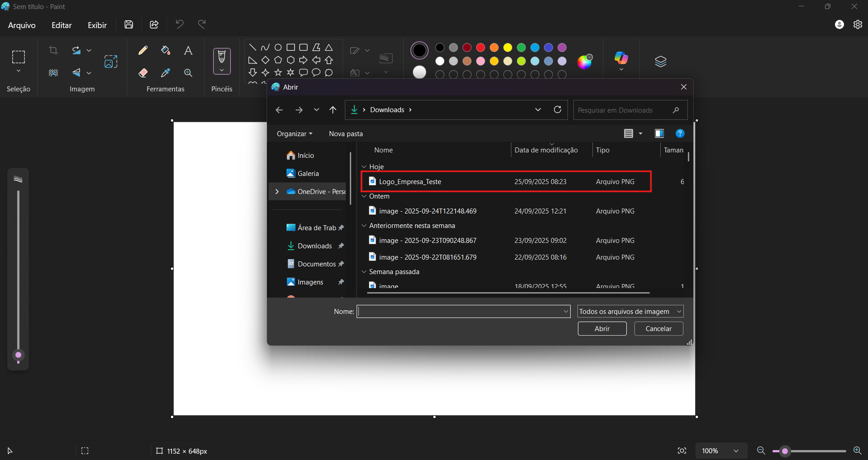Click the Copilot icon in the ribbon
Screen dimensions: 868x460
click(621, 58)
